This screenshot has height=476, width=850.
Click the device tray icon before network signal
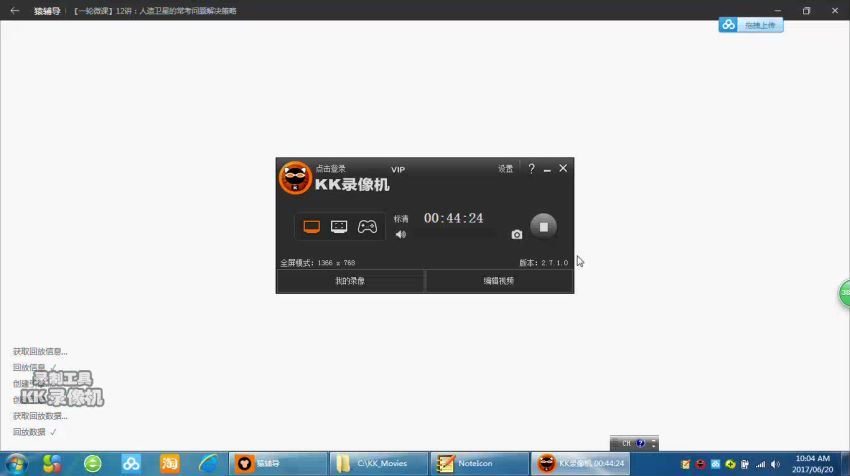pos(745,464)
